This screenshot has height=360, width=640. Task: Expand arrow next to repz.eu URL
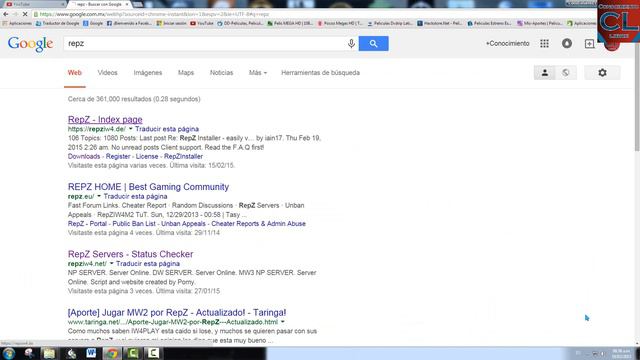99,196
